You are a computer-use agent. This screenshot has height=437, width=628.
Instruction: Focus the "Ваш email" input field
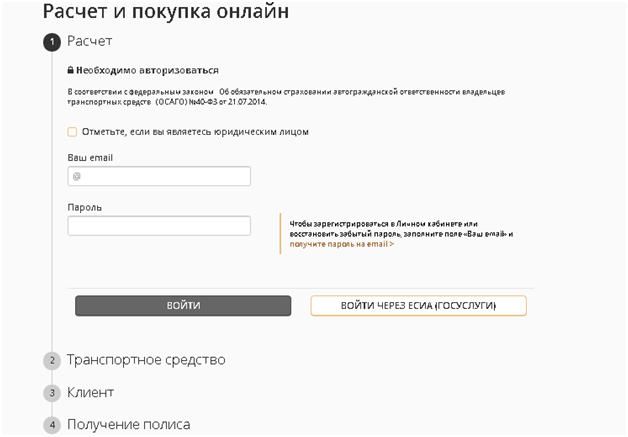[165, 177]
